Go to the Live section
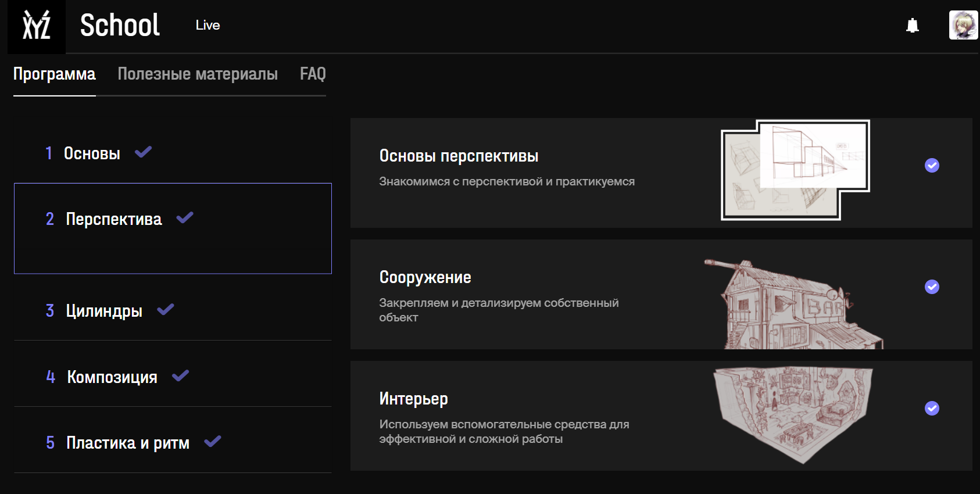The height and width of the screenshot is (494, 980). click(x=208, y=26)
